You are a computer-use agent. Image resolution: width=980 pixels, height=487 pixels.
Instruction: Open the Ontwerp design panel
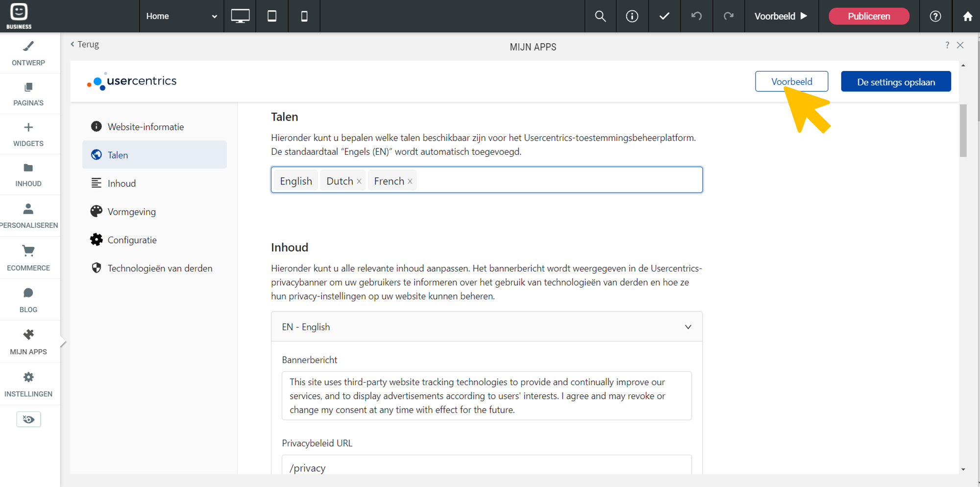click(28, 53)
